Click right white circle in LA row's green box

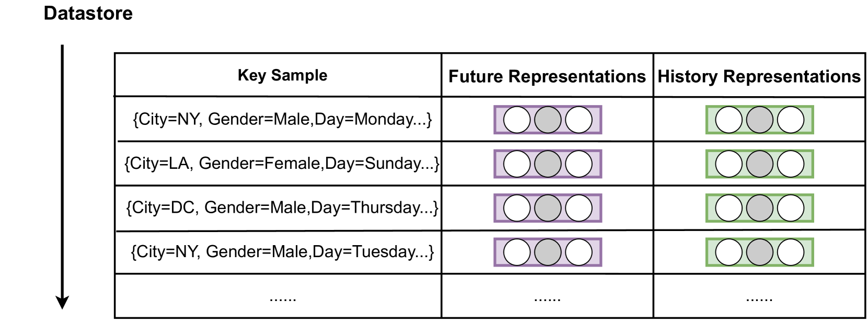pos(790,164)
